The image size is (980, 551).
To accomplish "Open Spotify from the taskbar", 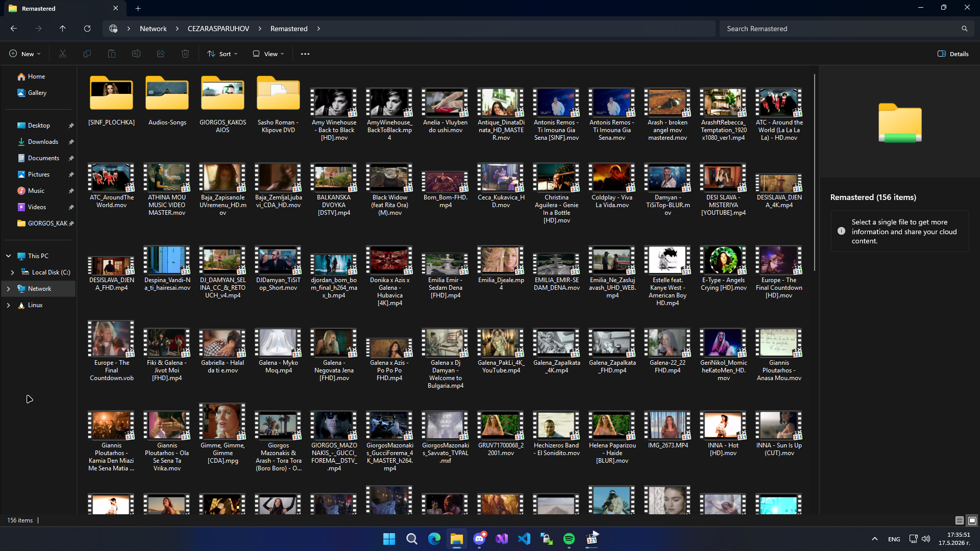I will pos(569,539).
